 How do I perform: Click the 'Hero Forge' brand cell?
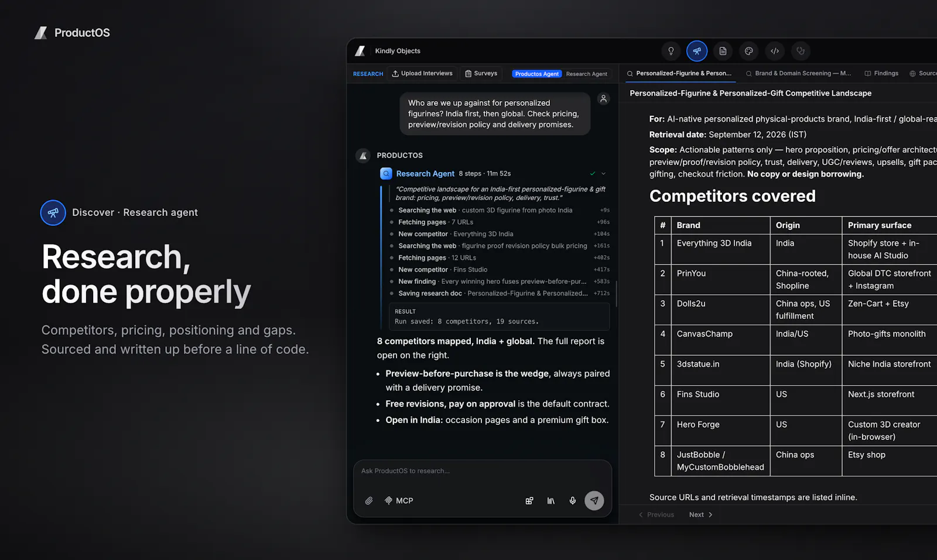pyautogui.click(x=720, y=431)
